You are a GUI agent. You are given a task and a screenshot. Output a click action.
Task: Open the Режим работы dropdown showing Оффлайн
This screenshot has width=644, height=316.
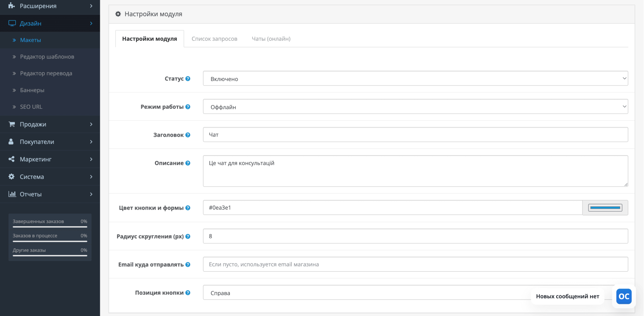point(415,107)
